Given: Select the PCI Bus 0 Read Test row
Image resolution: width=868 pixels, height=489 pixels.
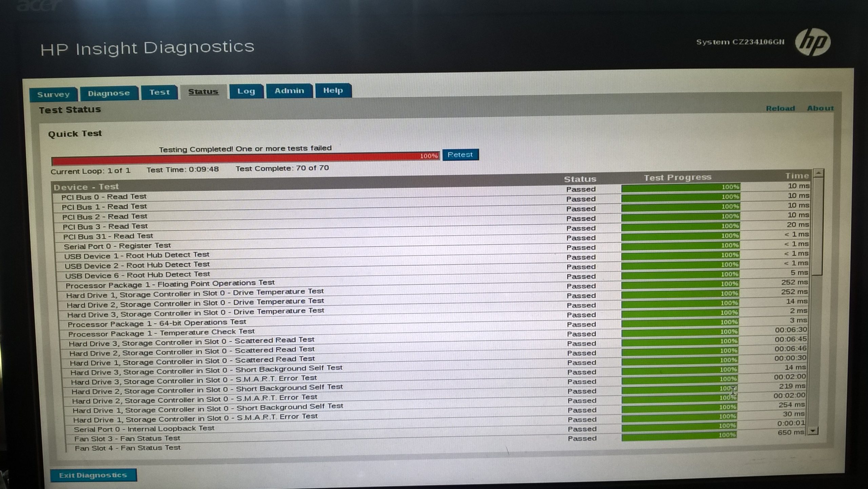Looking at the screenshot, I should [x=104, y=197].
